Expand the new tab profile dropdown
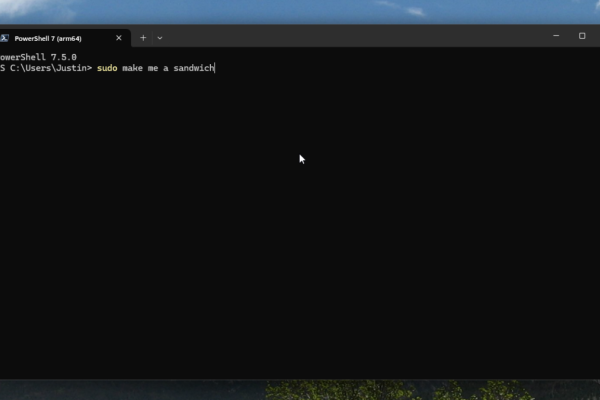 point(160,38)
